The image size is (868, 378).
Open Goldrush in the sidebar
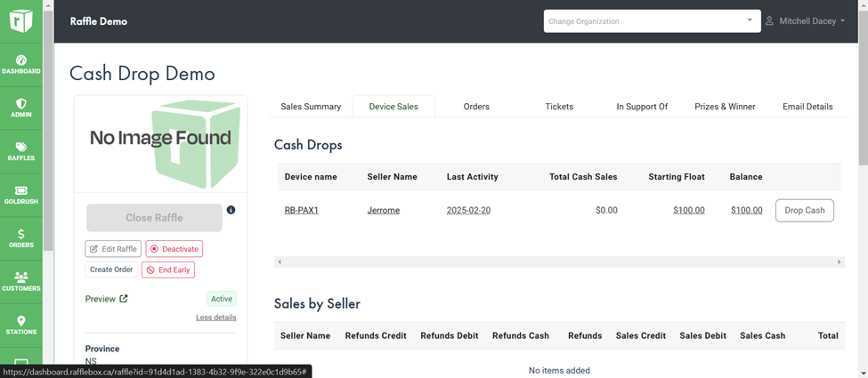(x=21, y=196)
